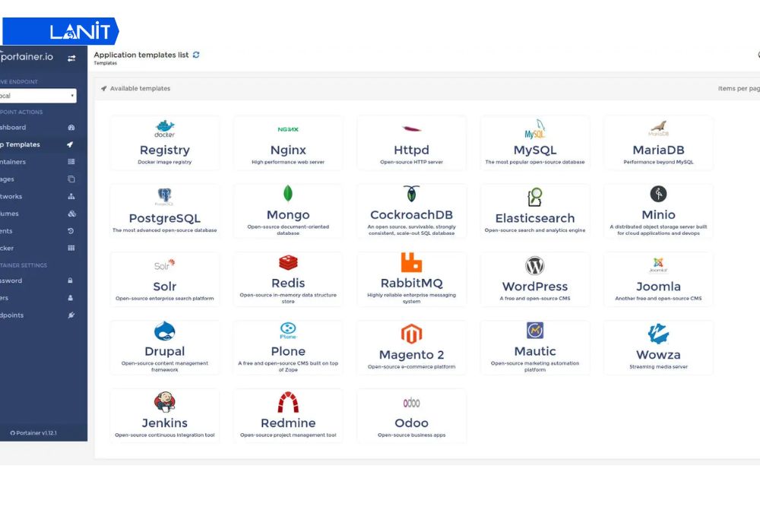This screenshot has width=760, height=532.
Task: Click the MySQL dolphin logo
Action: pos(535,129)
